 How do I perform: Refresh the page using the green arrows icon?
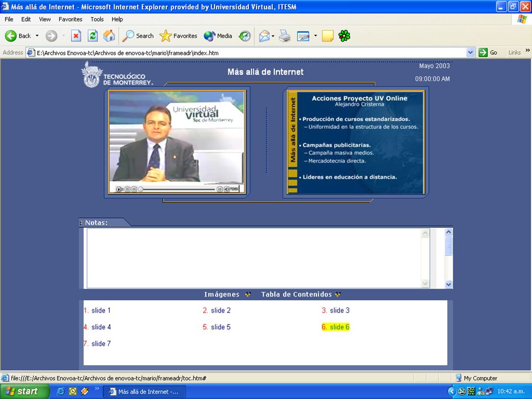pyautogui.click(x=93, y=35)
